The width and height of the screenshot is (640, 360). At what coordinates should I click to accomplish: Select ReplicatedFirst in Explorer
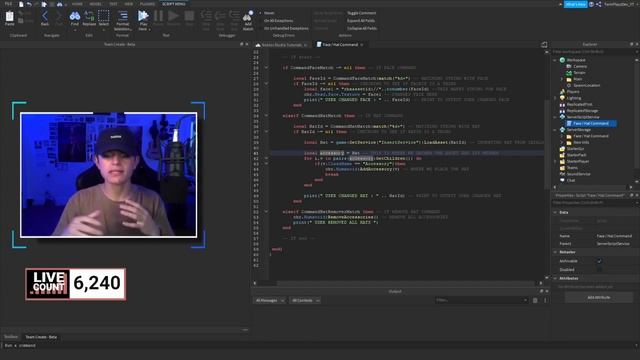[579, 104]
